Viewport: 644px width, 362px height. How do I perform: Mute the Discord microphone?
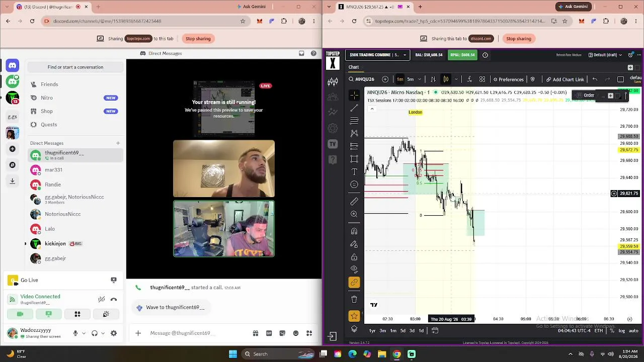pos(75,333)
